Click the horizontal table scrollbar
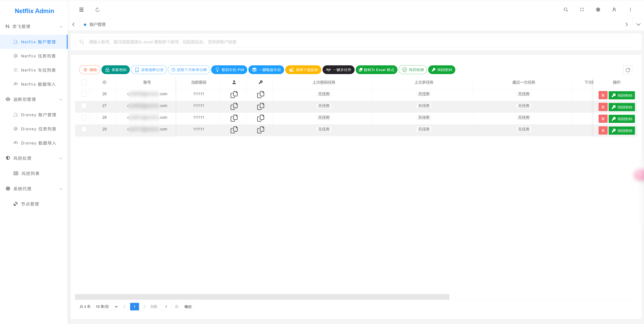This screenshot has height=324, width=644. (262, 297)
